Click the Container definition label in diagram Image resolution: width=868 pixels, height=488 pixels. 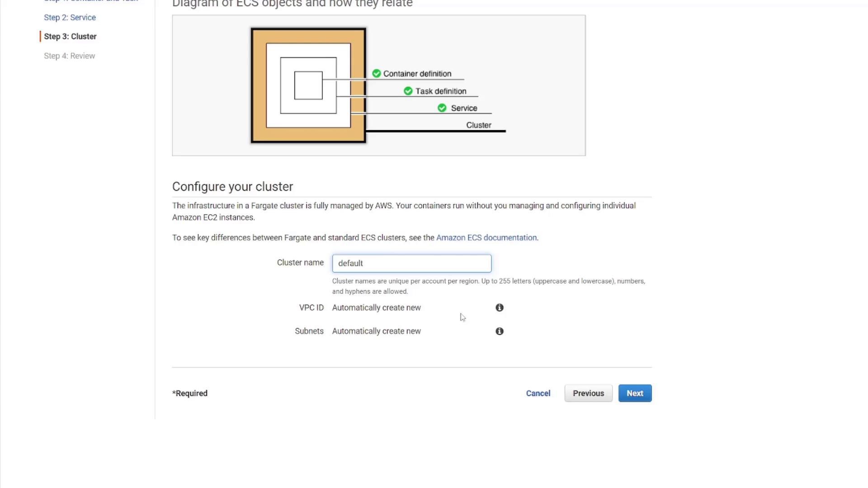(x=417, y=74)
